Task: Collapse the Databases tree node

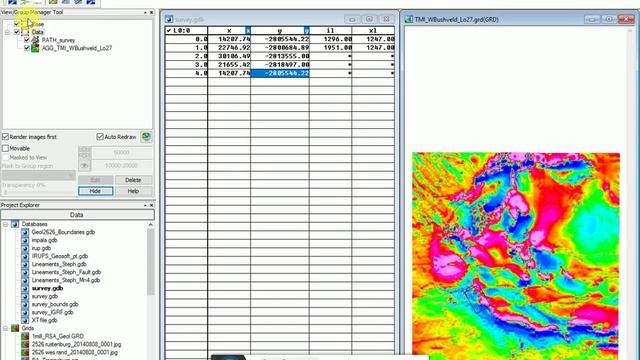Action: [x=6, y=224]
